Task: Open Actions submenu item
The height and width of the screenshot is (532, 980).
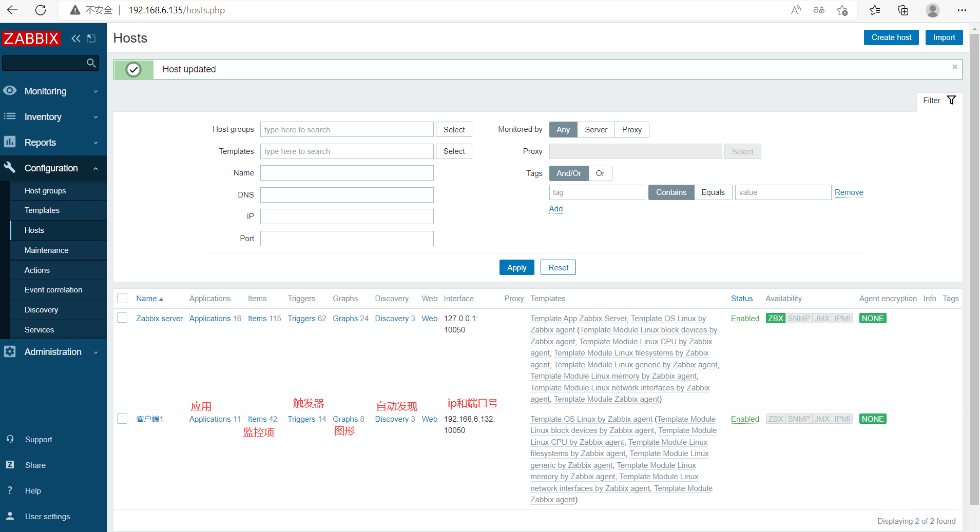Action: pyautogui.click(x=58, y=270)
